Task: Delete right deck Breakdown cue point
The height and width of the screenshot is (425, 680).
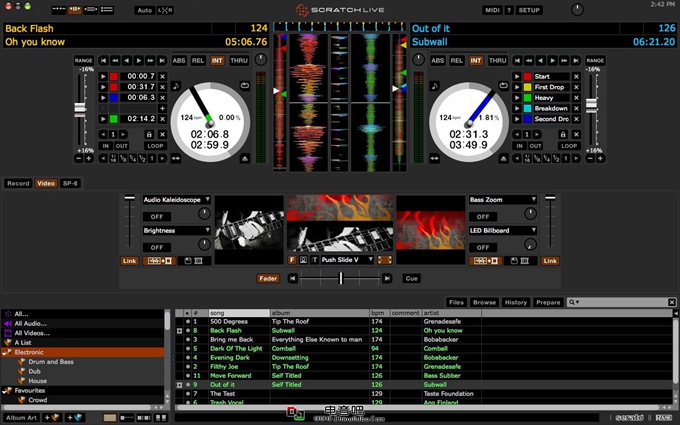Action: (576, 108)
